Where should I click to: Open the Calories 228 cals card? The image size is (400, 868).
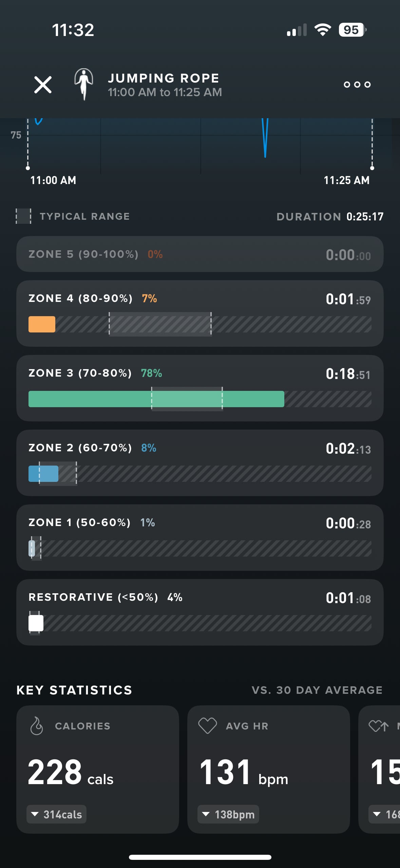click(97, 769)
